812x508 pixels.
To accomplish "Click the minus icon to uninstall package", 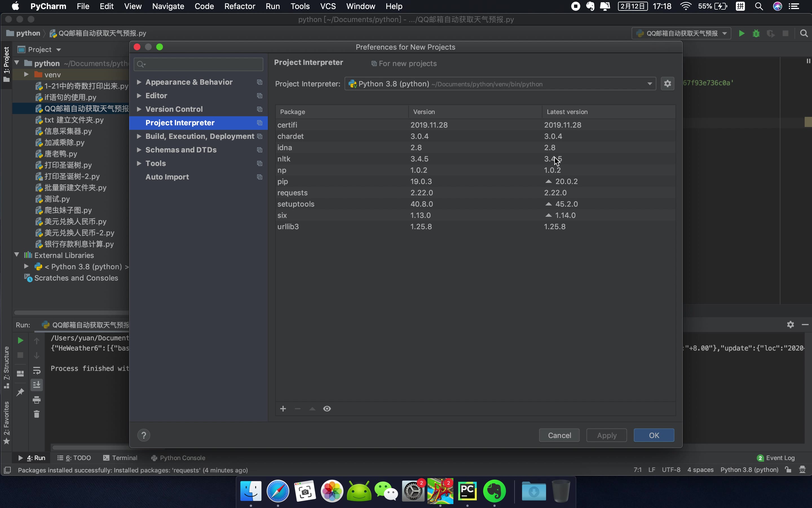I will tap(298, 409).
